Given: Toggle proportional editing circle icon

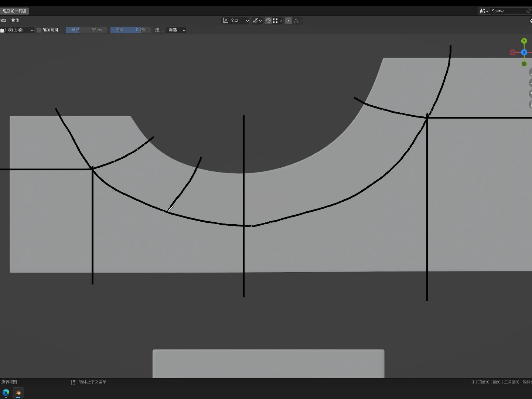Looking at the screenshot, I should click(x=289, y=21).
